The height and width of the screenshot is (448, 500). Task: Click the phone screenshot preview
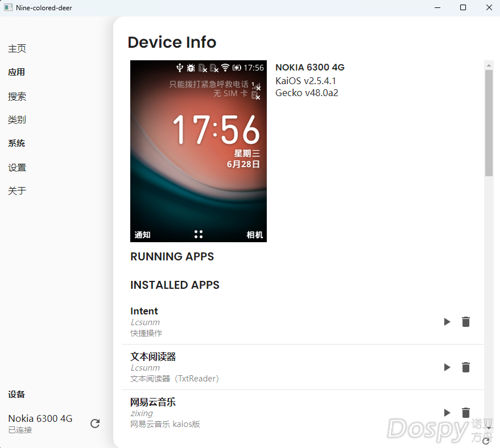(199, 151)
